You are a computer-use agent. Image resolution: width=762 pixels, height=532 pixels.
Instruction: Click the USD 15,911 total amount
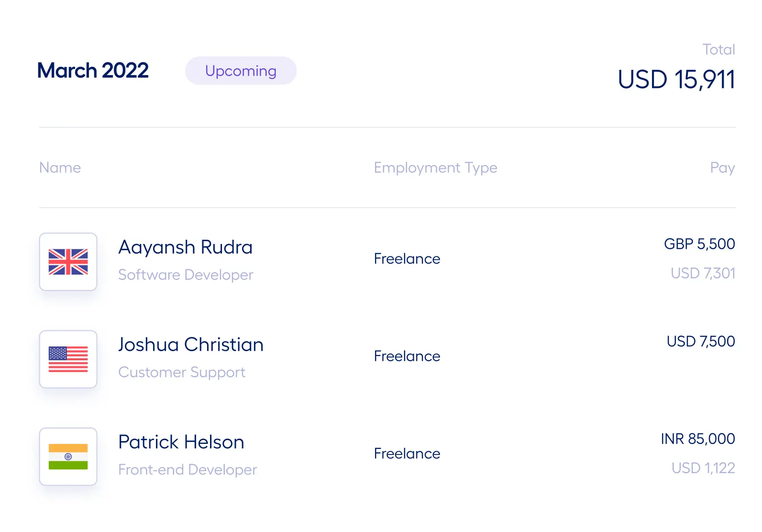[676, 79]
